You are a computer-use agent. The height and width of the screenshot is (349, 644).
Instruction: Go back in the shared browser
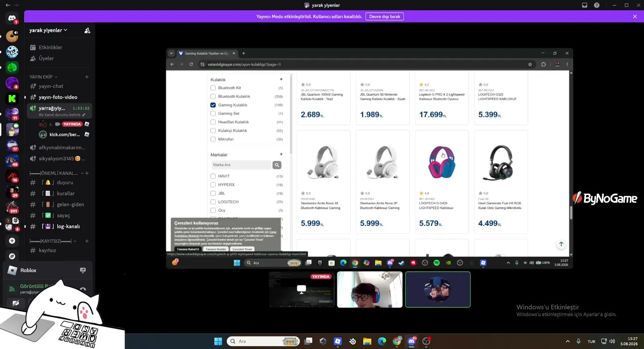(172, 64)
